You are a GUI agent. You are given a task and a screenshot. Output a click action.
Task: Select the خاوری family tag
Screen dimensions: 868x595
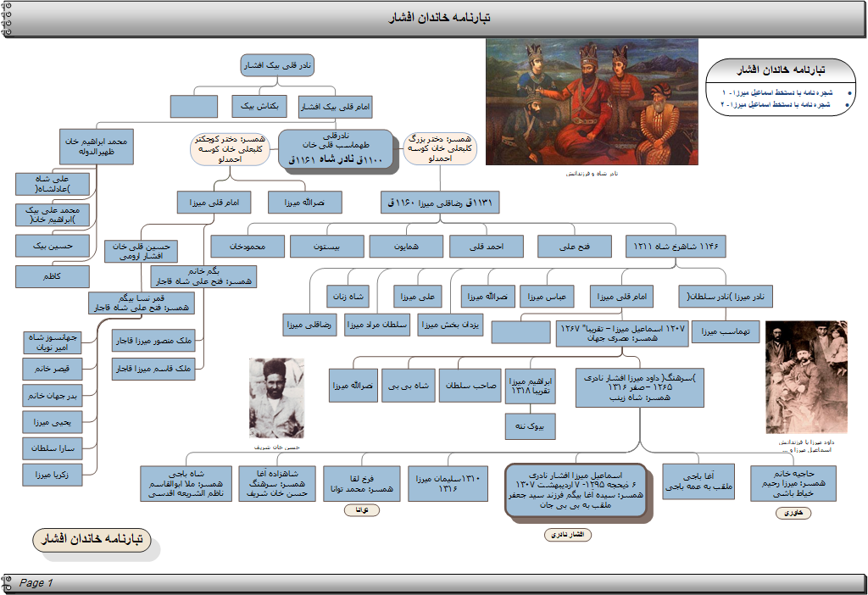[793, 513]
